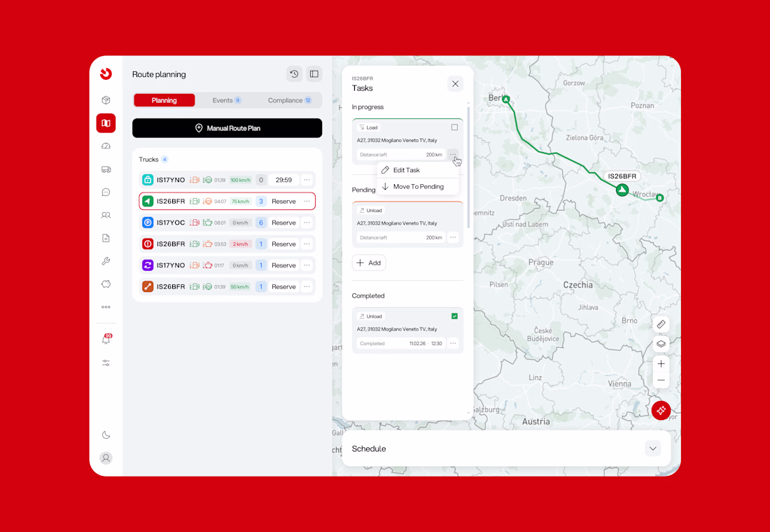Screen dimensions: 770x532
Task: Click the red app logo
Action: 106,73
